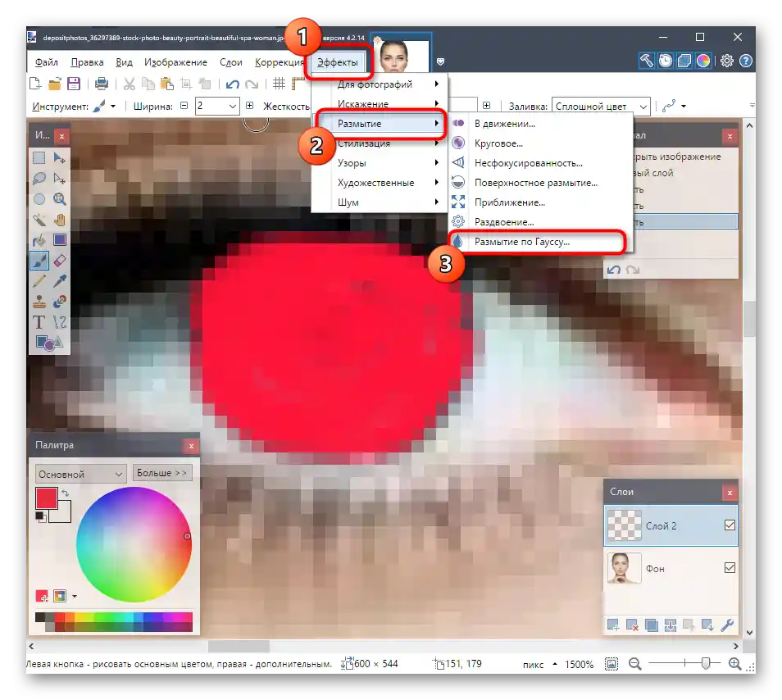Add a new layer in Layers panel
Image resolution: width=782 pixels, height=700 pixels.
click(613, 625)
